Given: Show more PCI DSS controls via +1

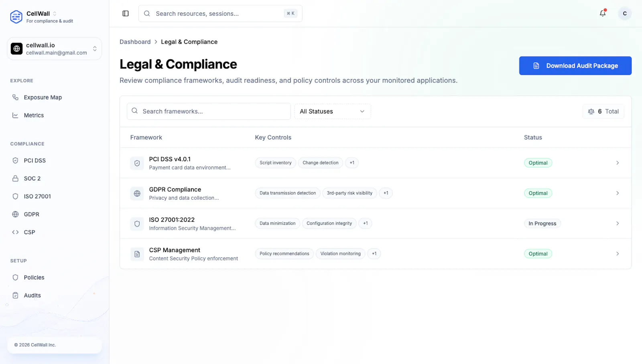Looking at the screenshot, I should (x=352, y=163).
